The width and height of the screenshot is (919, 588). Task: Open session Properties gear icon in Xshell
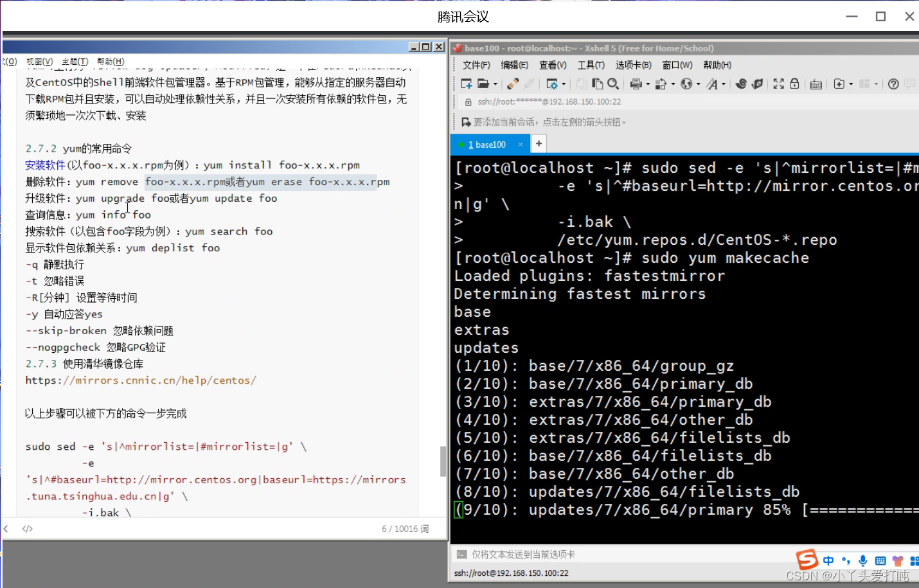point(552,84)
